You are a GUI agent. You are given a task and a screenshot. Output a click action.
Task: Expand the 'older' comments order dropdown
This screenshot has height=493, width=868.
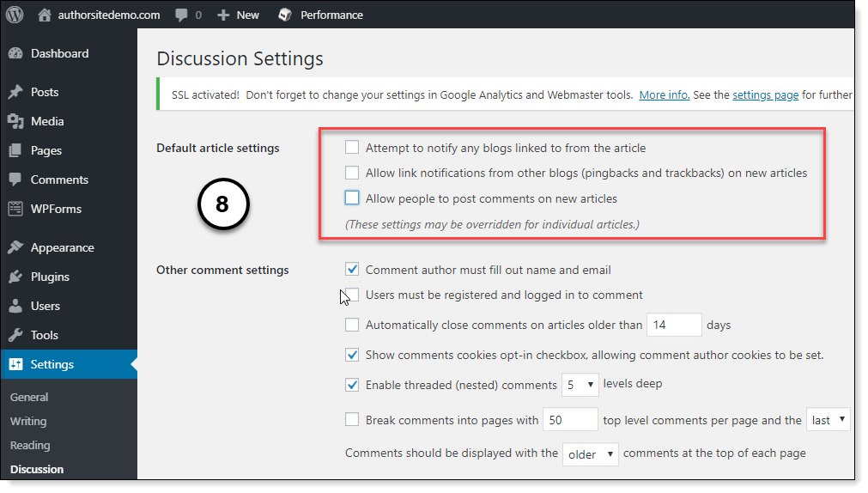tap(589, 454)
